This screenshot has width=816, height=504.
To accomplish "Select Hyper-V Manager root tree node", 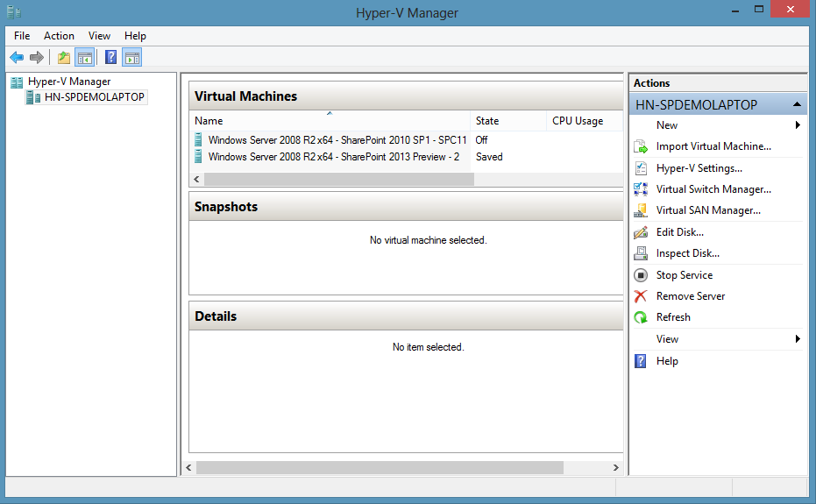I will coord(69,82).
